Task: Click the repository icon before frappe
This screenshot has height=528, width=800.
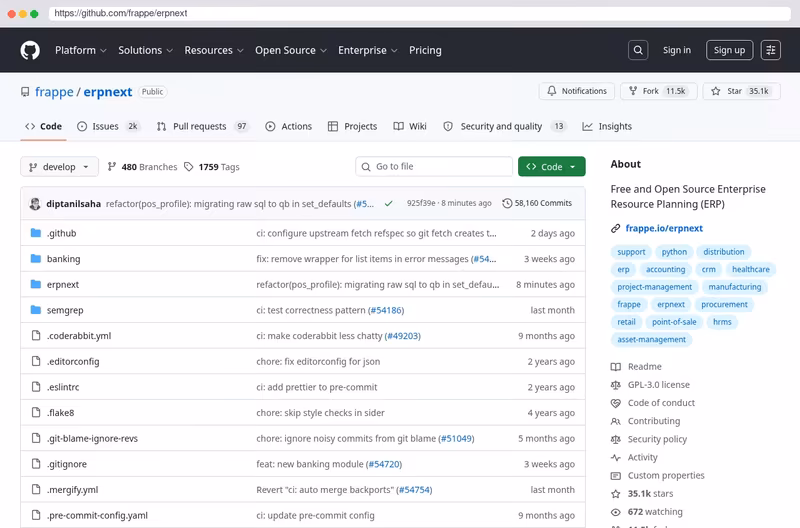Action: (25, 92)
